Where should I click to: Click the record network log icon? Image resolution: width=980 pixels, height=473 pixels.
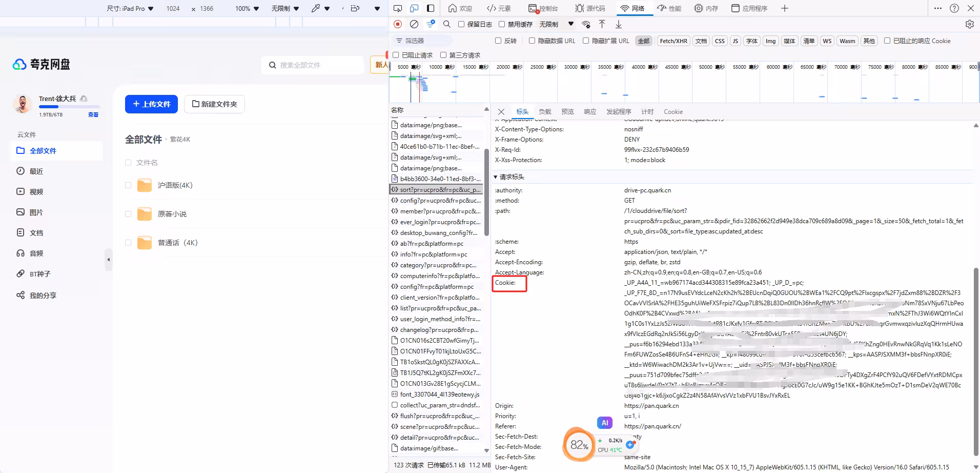click(398, 24)
